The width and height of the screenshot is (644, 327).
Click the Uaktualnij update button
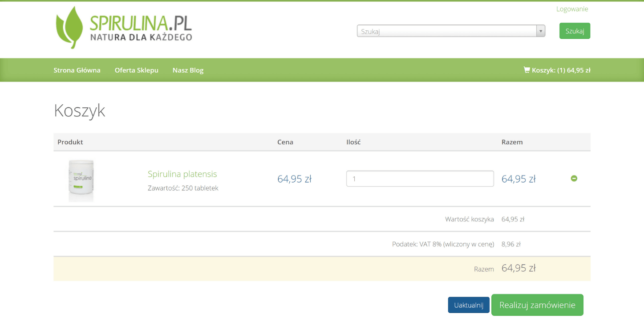click(x=468, y=305)
